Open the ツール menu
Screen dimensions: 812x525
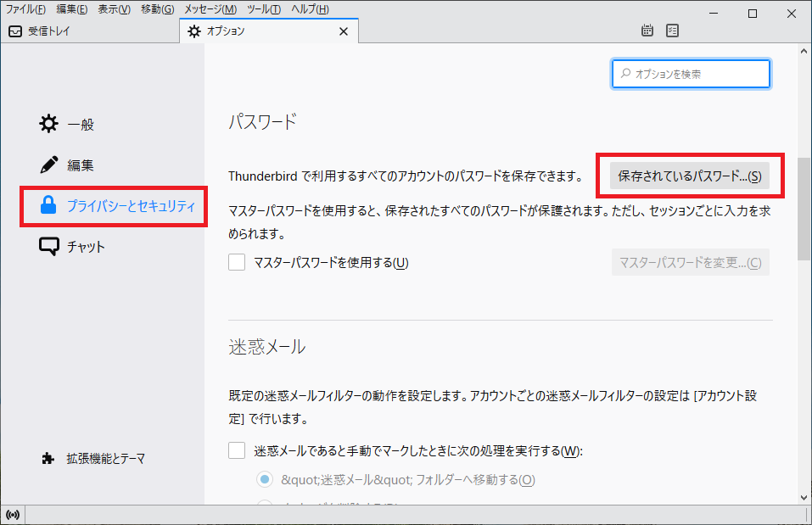tap(264, 9)
